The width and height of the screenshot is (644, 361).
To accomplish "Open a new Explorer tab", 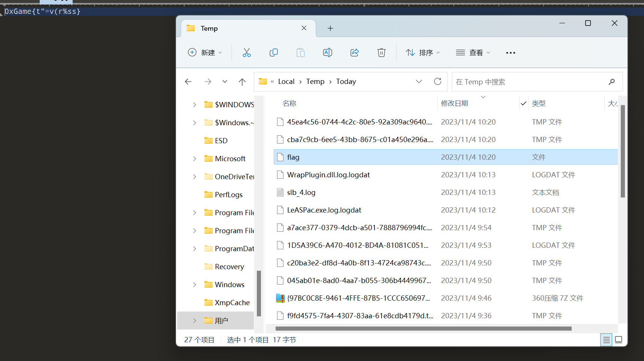I will [x=330, y=28].
